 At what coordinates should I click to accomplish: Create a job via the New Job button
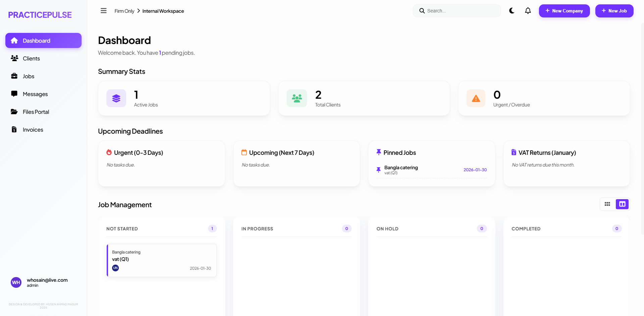[614, 10]
